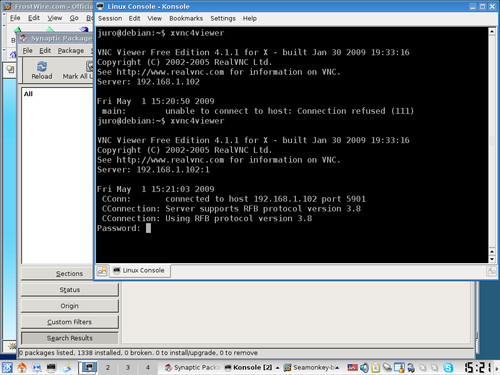Click the Sections button in Synaptic
The image size is (500, 375).
(57, 273)
